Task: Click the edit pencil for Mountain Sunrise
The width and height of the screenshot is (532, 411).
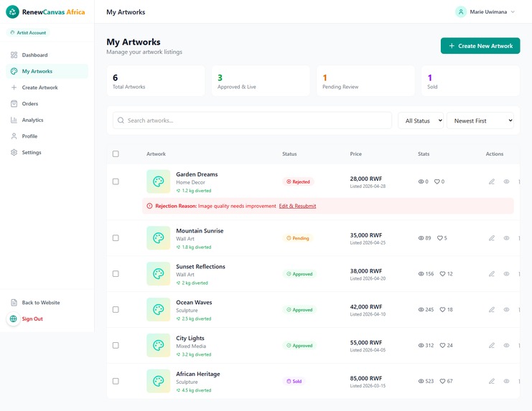Action: [492, 238]
